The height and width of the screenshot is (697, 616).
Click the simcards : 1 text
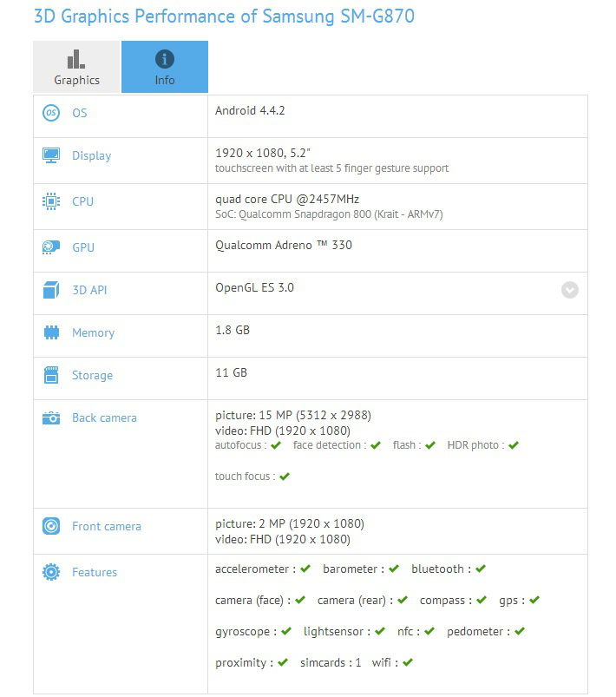(x=331, y=663)
